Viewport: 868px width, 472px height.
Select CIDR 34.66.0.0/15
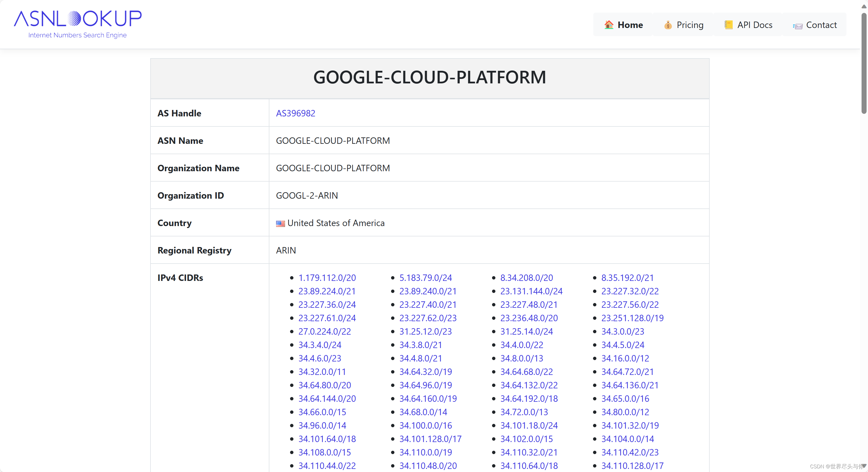point(322,412)
